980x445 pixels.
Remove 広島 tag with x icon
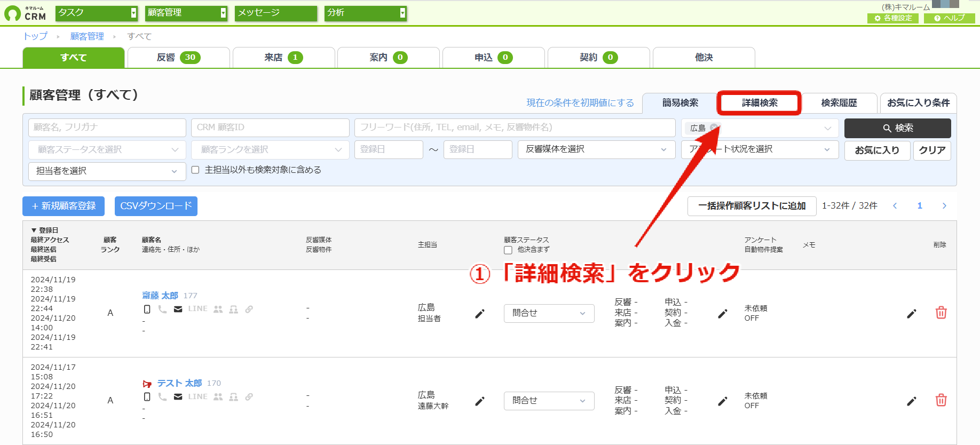714,128
